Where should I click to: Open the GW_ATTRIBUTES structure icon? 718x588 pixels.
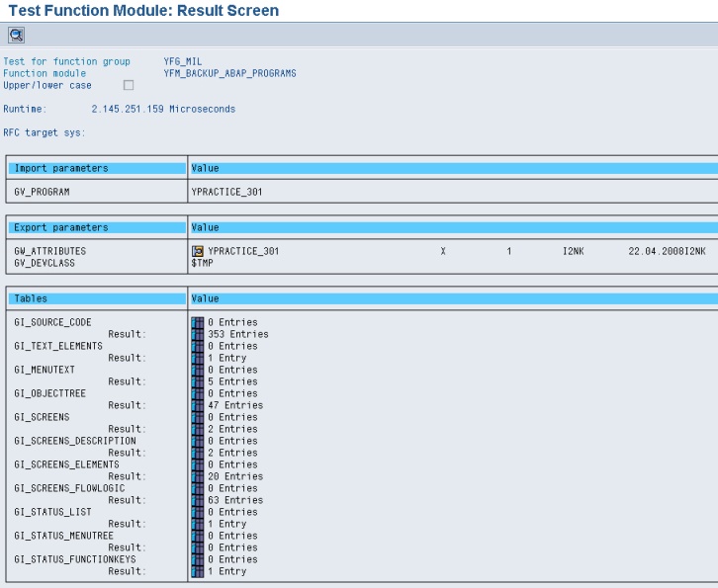[x=197, y=251]
